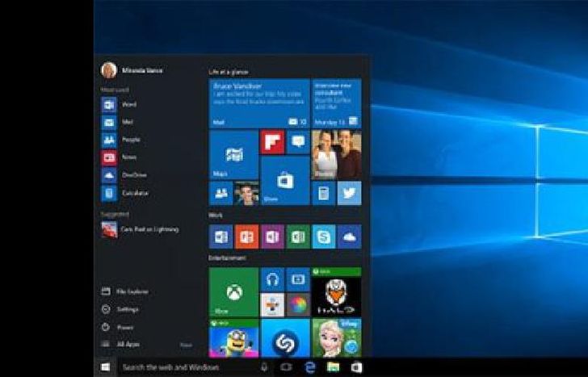Image resolution: width=588 pixels, height=377 pixels.
Task: Open the Disney Frozen game tile
Action: pyautogui.click(x=336, y=338)
